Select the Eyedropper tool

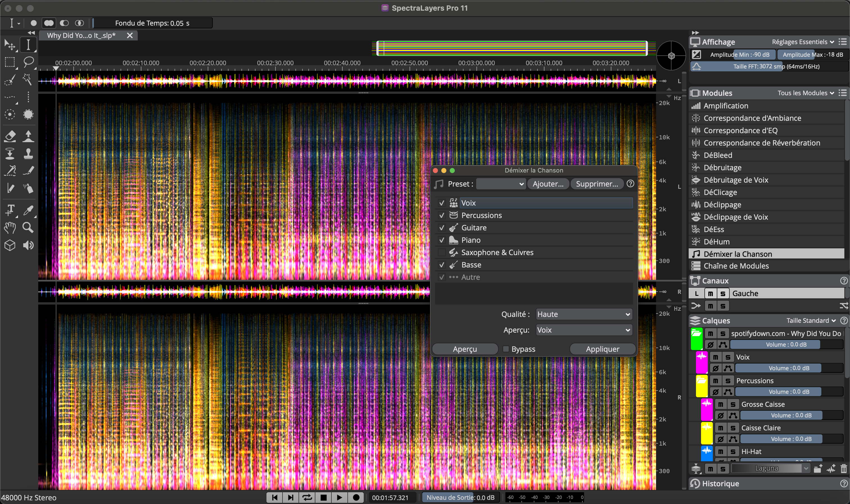28,210
